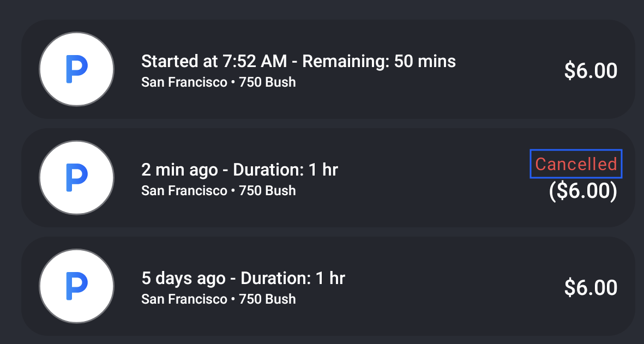Select the 5 days ago session's San Francisco • 750 Bush address
Screen dimensions: 644x344
click(x=219, y=299)
